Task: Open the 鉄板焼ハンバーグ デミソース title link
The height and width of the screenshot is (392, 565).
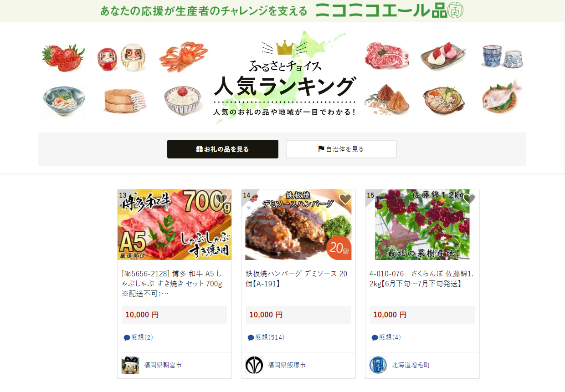Action: point(297,279)
